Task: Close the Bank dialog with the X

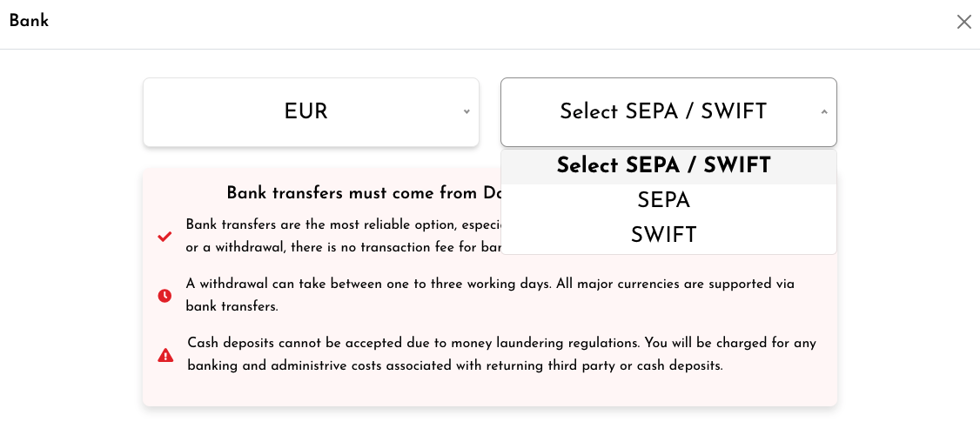Action: point(963,22)
